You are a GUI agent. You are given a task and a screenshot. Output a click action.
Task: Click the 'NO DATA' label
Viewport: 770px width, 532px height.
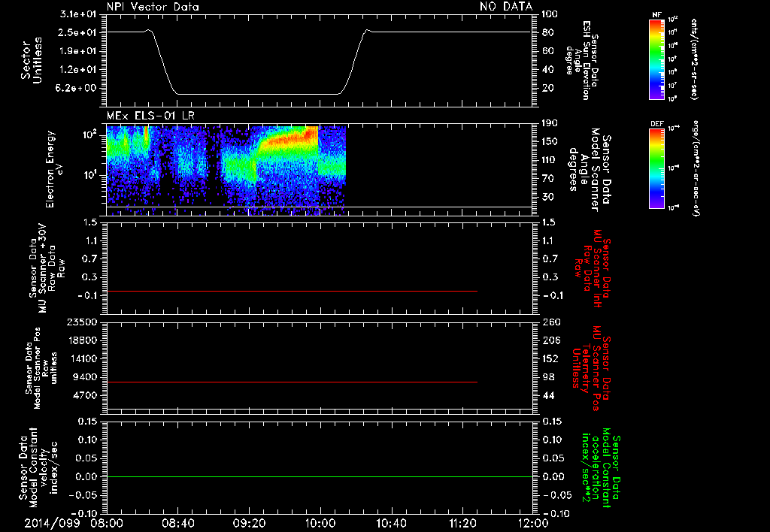(506, 6)
